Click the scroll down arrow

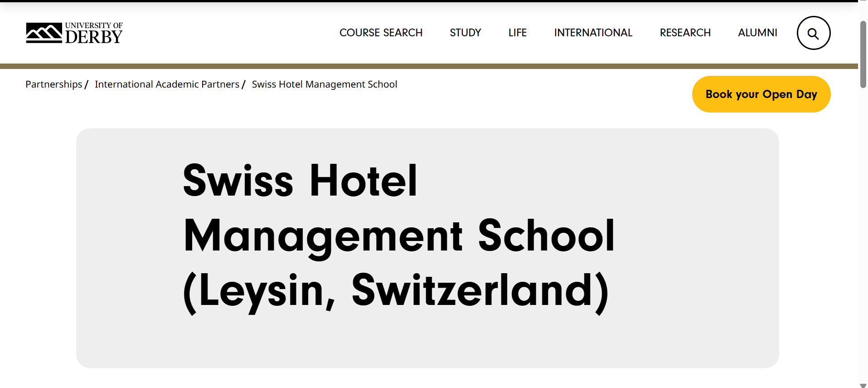863,385
